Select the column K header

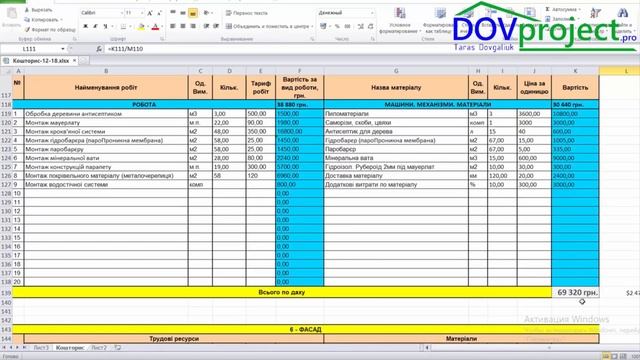[x=575, y=71]
